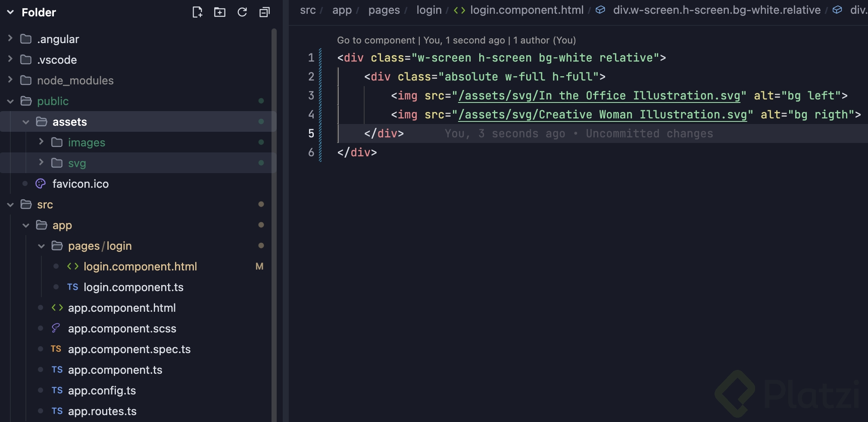Click div.w-screen.h-screen.bg-white.relative breadcrumb
This screenshot has width=868, height=422.
tap(717, 10)
